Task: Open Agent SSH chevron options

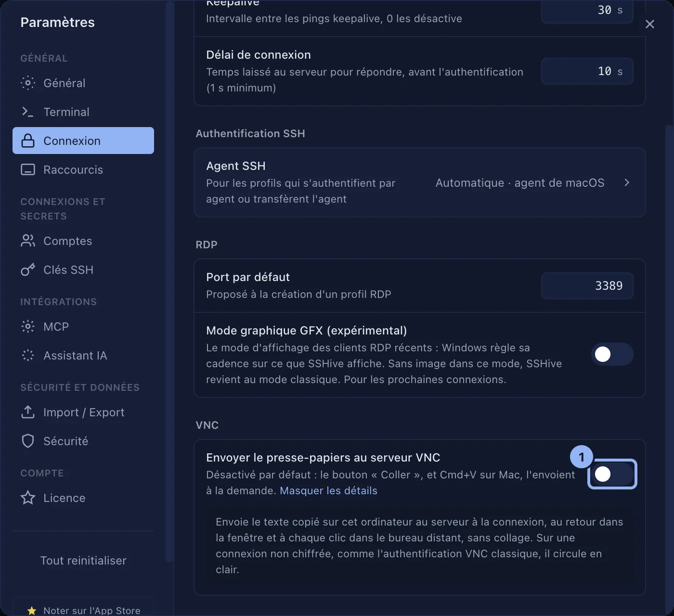Action: click(x=627, y=182)
